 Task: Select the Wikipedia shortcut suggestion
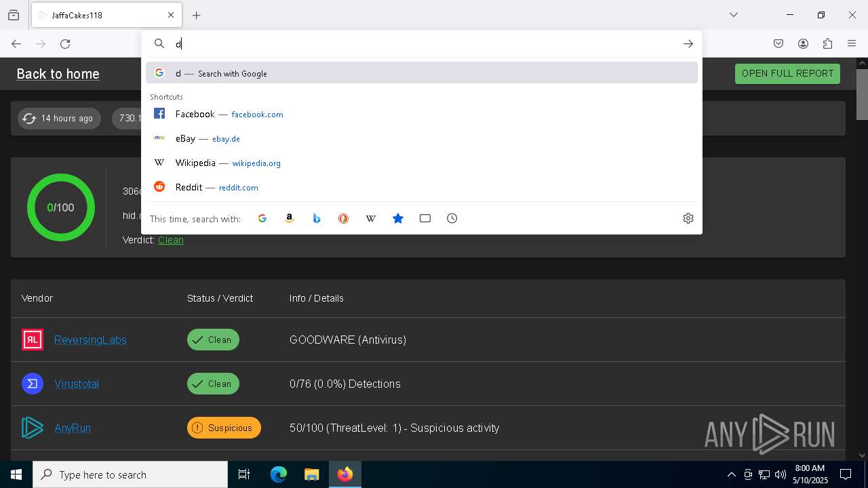(422, 163)
